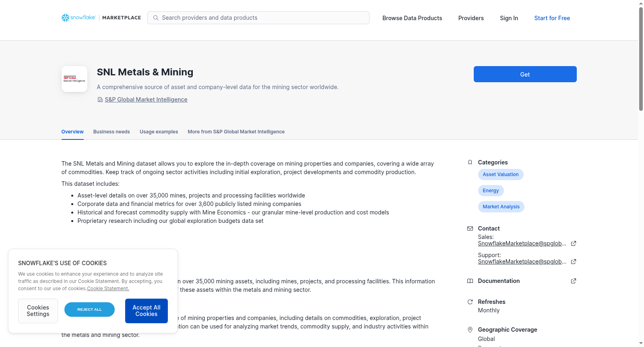Image resolution: width=644 pixels, height=347 pixels.
Task: Click the search magnifier icon
Action: [156, 18]
